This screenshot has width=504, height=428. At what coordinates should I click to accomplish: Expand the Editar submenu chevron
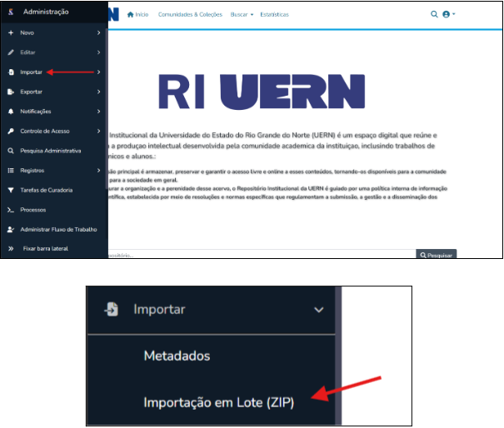[x=98, y=52]
